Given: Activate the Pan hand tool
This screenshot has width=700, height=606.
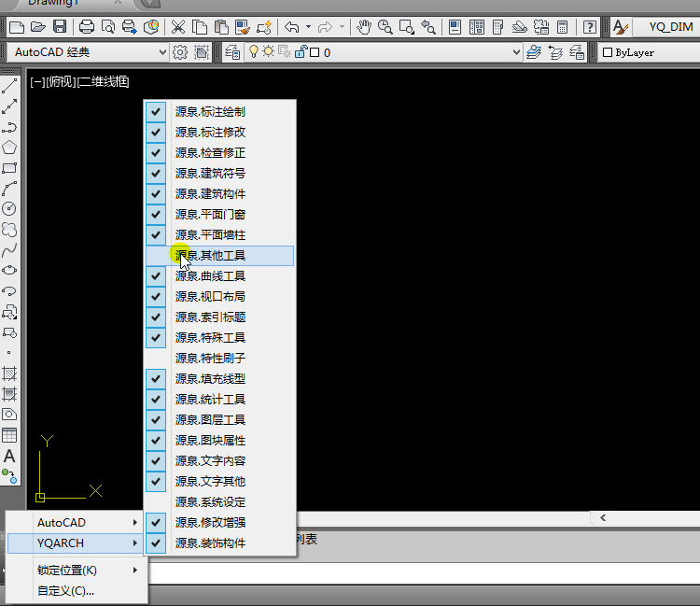Looking at the screenshot, I should (364, 27).
